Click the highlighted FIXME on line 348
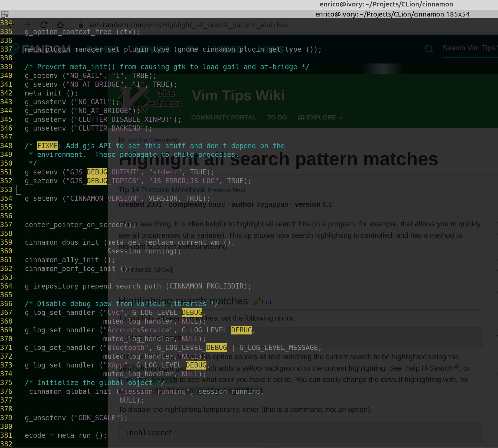498x448 pixels. (47, 146)
